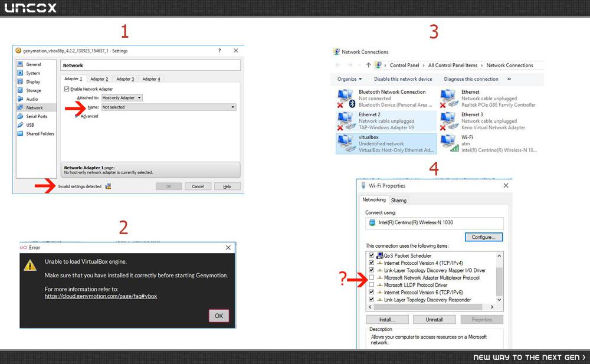Screen dimensions: 590x364
Task: Switch to Adapter 3 tab
Action: pyautogui.click(x=125, y=79)
